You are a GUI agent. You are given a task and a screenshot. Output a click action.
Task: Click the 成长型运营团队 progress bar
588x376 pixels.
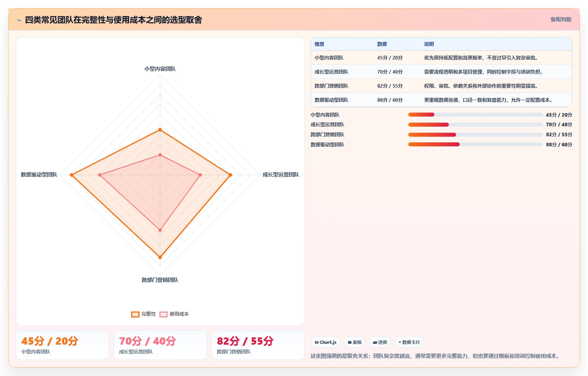pyautogui.click(x=475, y=125)
